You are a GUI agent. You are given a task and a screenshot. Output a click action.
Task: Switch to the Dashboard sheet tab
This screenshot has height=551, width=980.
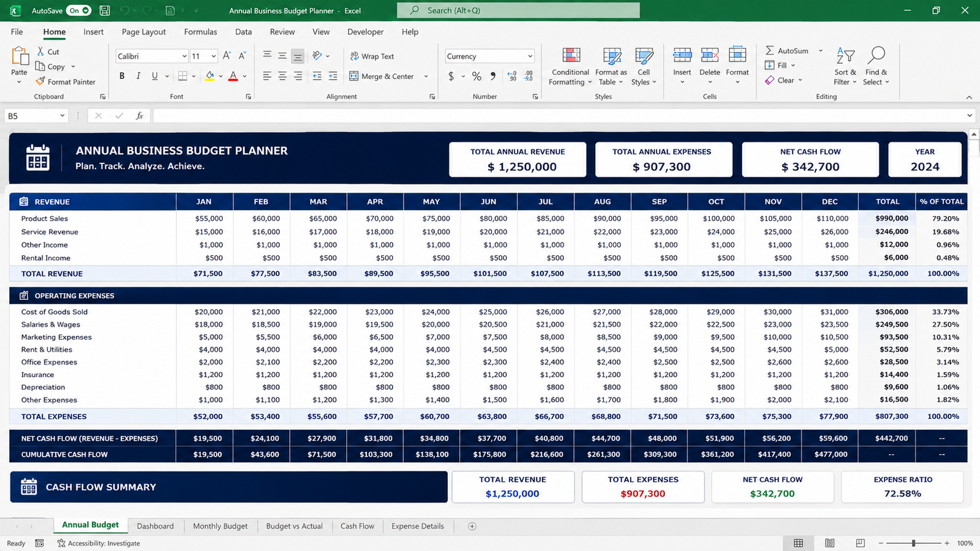155,526
